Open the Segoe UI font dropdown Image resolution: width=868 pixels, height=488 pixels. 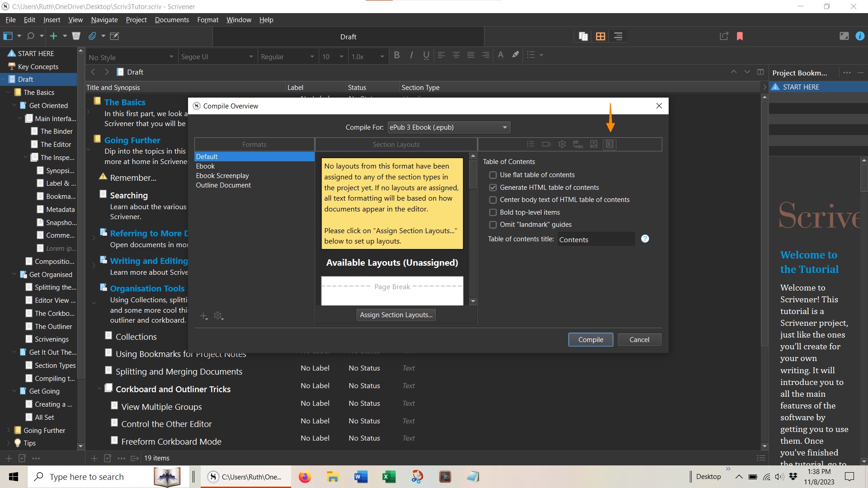pyautogui.click(x=217, y=57)
